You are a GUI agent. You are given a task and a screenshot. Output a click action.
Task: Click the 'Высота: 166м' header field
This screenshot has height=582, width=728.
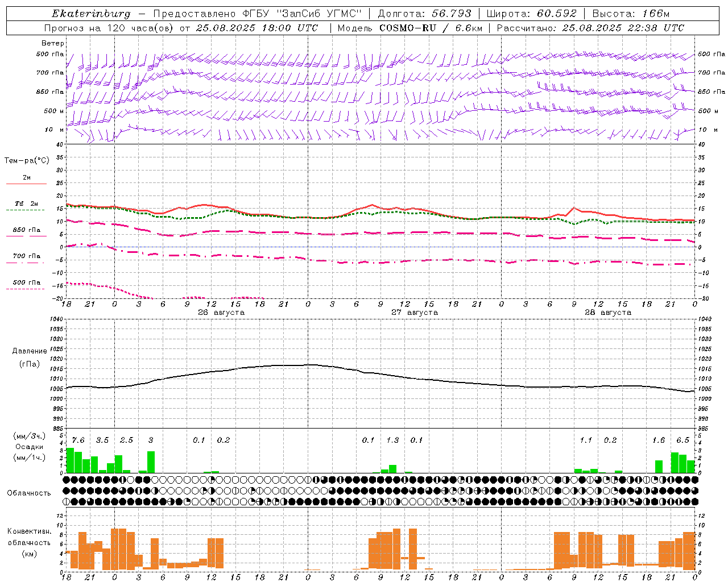(x=631, y=14)
